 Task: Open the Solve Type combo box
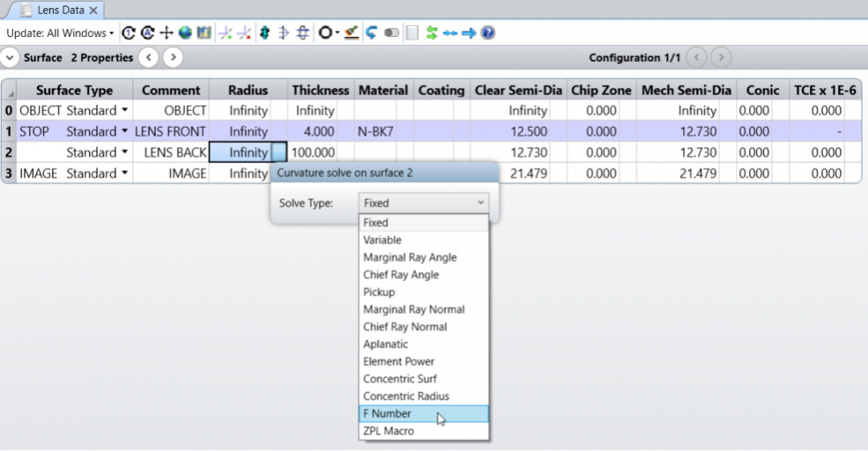pyautogui.click(x=423, y=203)
